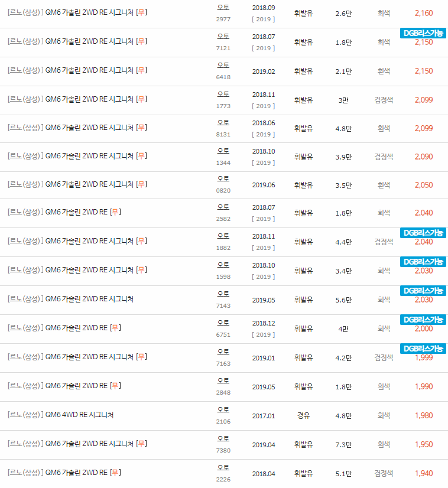Screen dimensions: 448x488
Task: Click the 회색 color label on the top row
Action: click(x=385, y=12)
